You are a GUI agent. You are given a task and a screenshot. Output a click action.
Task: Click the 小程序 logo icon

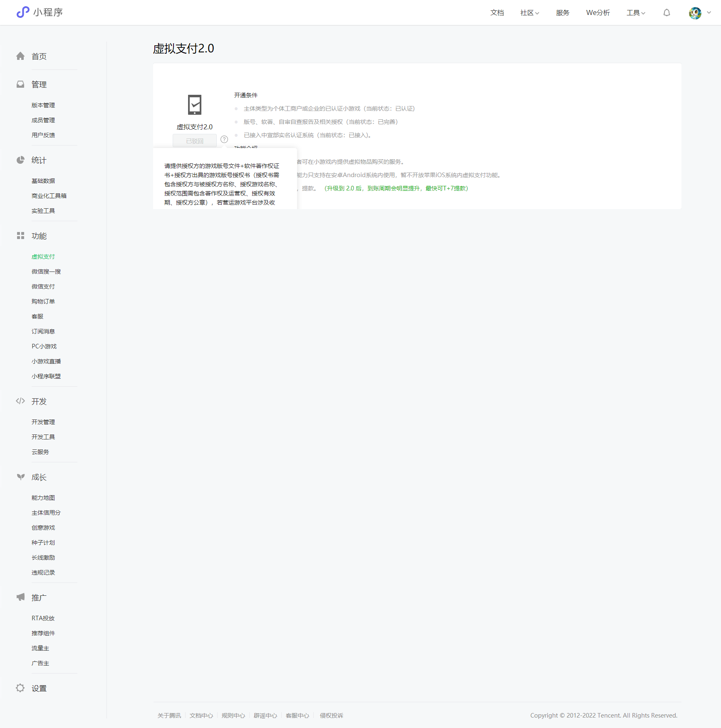tap(23, 12)
